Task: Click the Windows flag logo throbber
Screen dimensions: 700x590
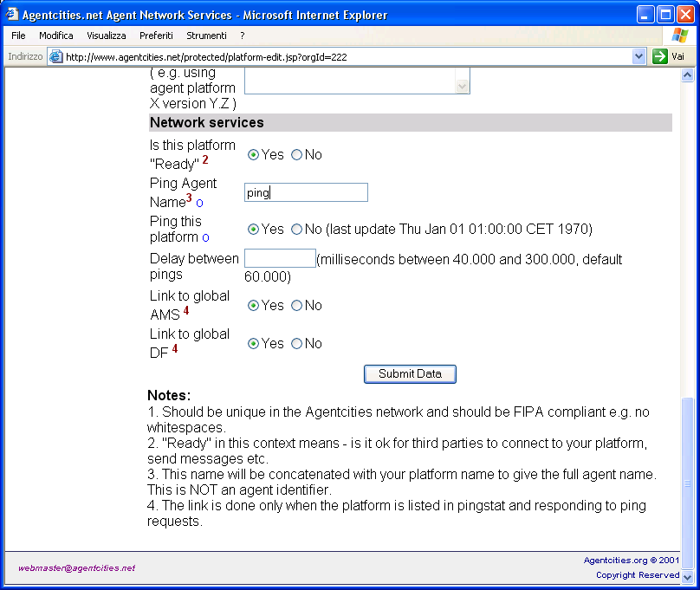Action: (x=680, y=36)
